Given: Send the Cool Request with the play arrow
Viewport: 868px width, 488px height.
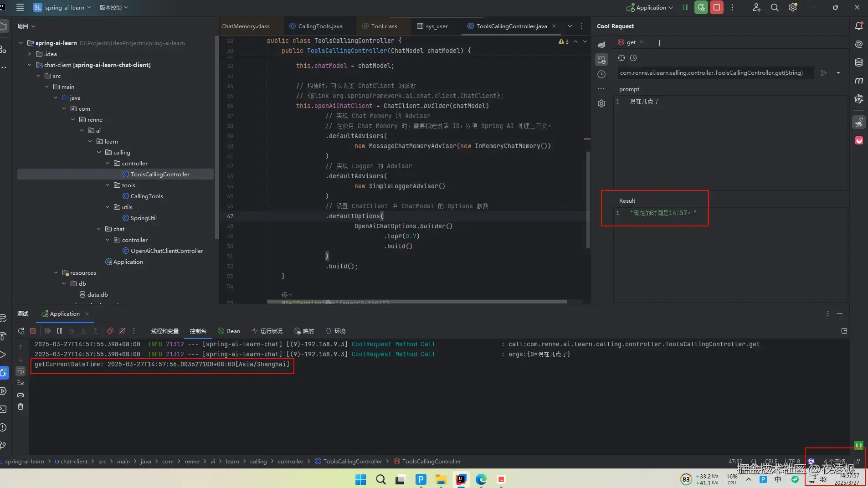Looking at the screenshot, I should (823, 73).
